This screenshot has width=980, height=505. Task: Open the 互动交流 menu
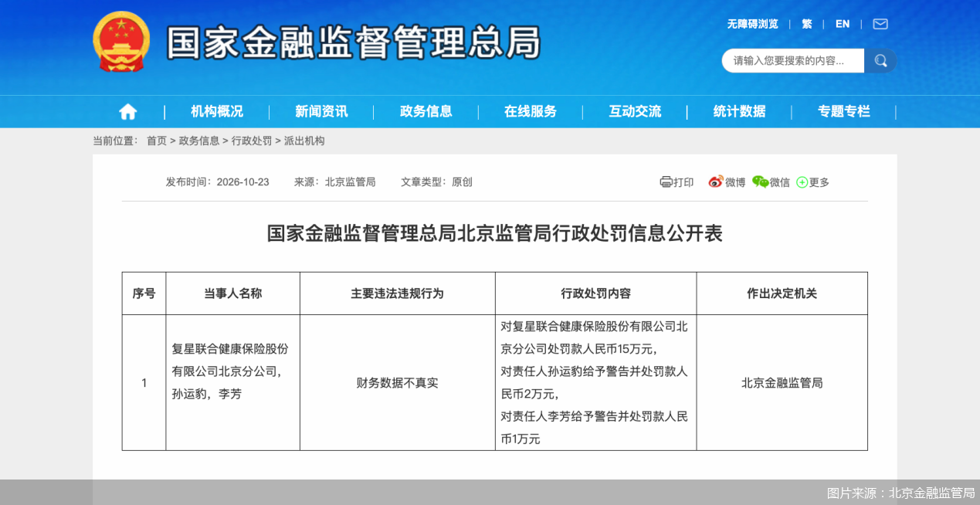coord(635,111)
